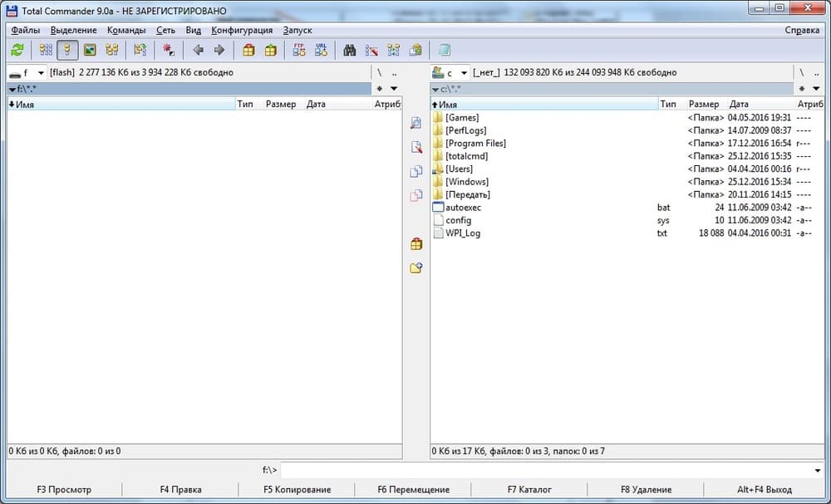Sort right panel by Размер column
This screenshot has width=831, height=504.
tap(704, 105)
